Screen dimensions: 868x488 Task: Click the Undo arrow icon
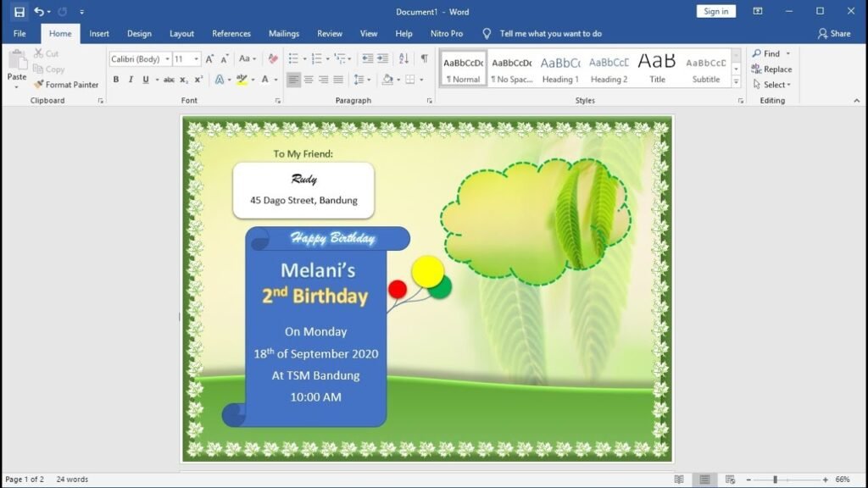[39, 12]
